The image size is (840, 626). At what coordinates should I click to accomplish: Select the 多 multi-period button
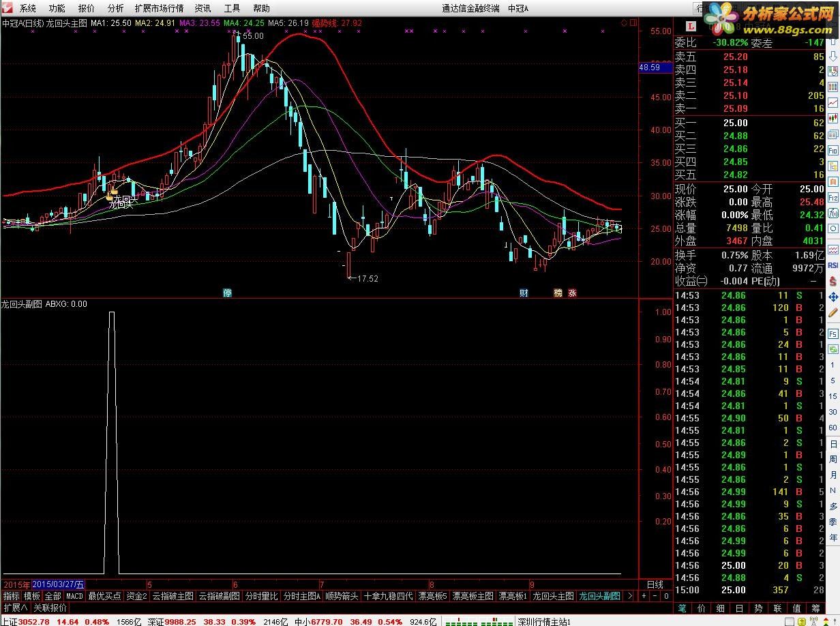(833, 505)
